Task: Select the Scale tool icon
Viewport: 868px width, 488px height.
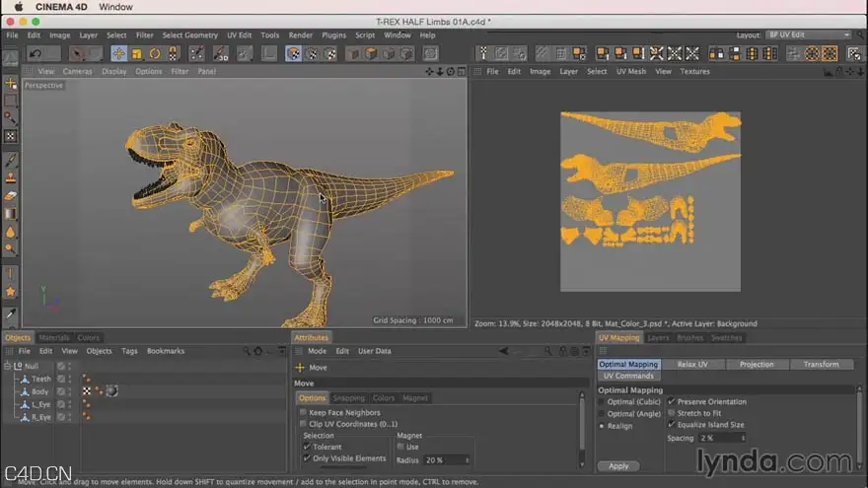Action: (x=137, y=53)
